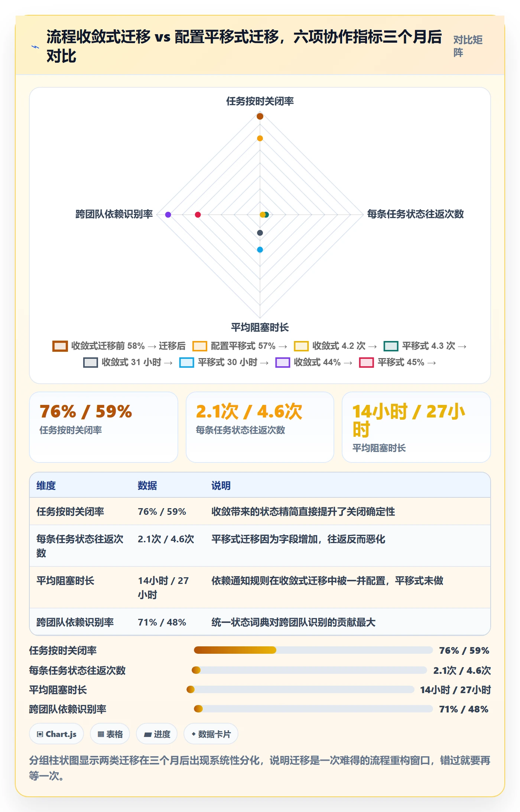Viewport: 520px width, 812px height.
Task: Toggle legend swatch for 收敛式迁移前 58%
Action: click(60, 346)
